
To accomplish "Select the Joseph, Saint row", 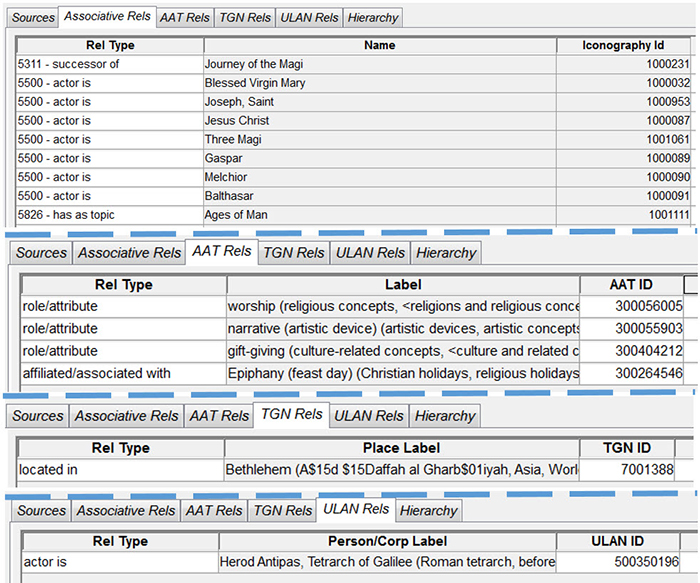I will [353, 102].
